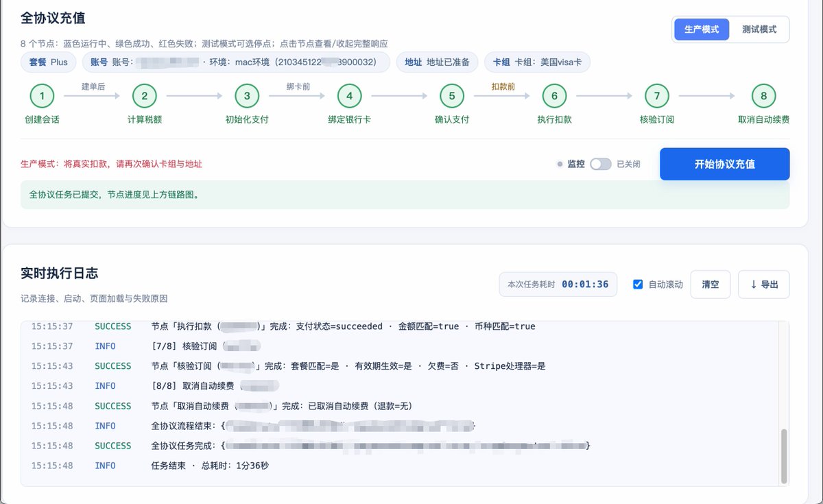The width and height of the screenshot is (823, 504).
Task: Click node 8 取消自动续费 circle
Action: [x=763, y=97]
